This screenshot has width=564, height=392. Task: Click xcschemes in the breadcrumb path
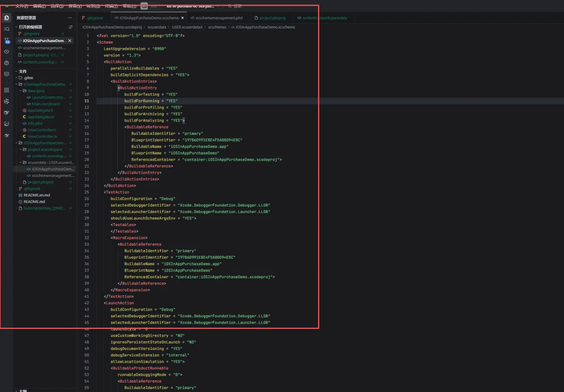(x=217, y=27)
